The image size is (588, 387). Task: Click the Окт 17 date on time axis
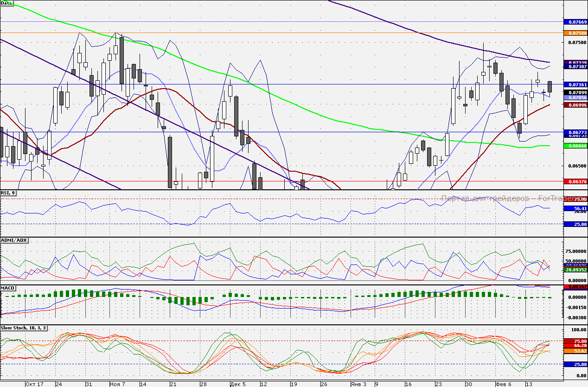click(34, 384)
